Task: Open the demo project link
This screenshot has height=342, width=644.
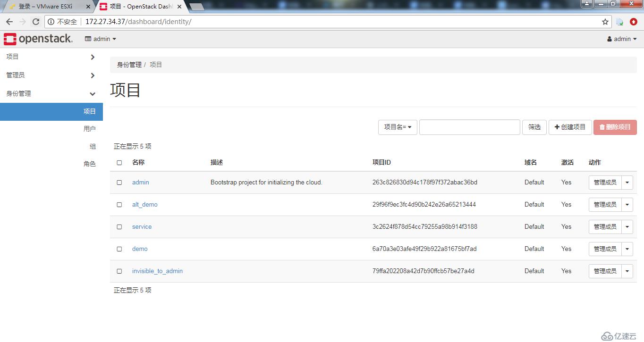Action: pos(140,249)
